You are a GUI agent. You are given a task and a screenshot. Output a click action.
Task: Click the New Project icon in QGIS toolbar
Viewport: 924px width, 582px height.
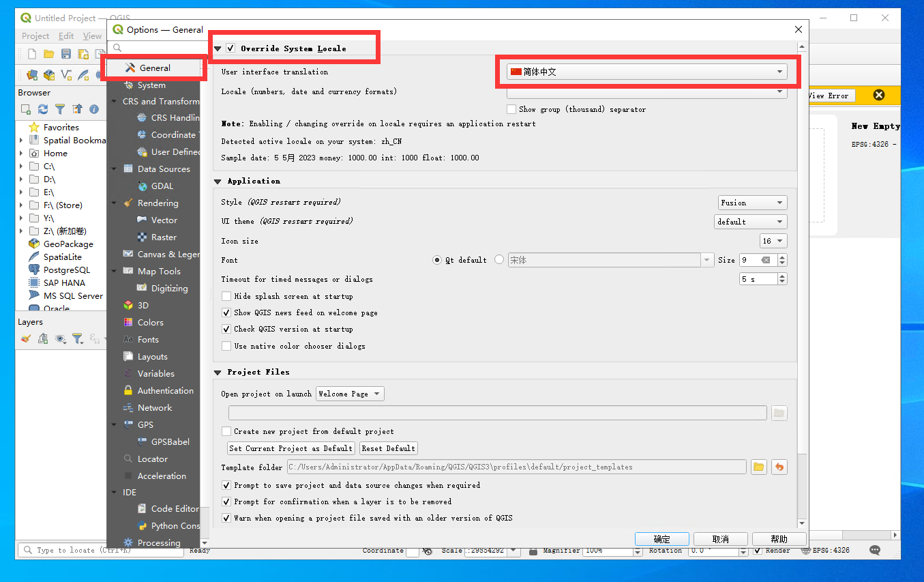coord(31,54)
